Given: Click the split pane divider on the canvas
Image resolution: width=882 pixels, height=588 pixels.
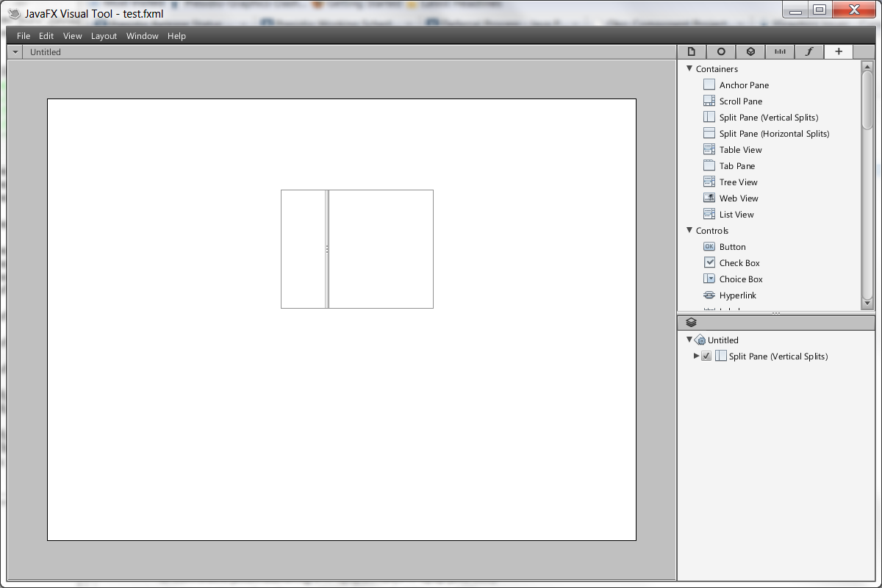Looking at the screenshot, I should pyautogui.click(x=327, y=249).
